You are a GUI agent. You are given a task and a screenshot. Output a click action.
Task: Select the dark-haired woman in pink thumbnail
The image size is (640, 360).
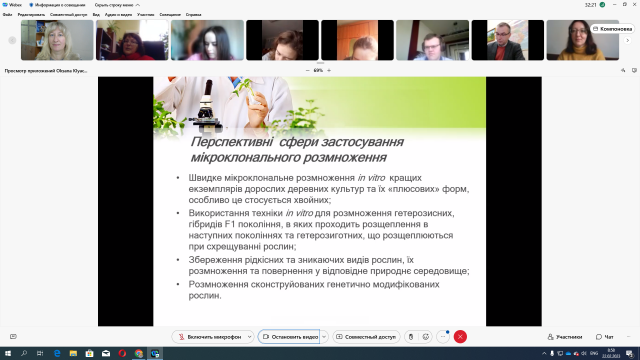tap(207, 40)
